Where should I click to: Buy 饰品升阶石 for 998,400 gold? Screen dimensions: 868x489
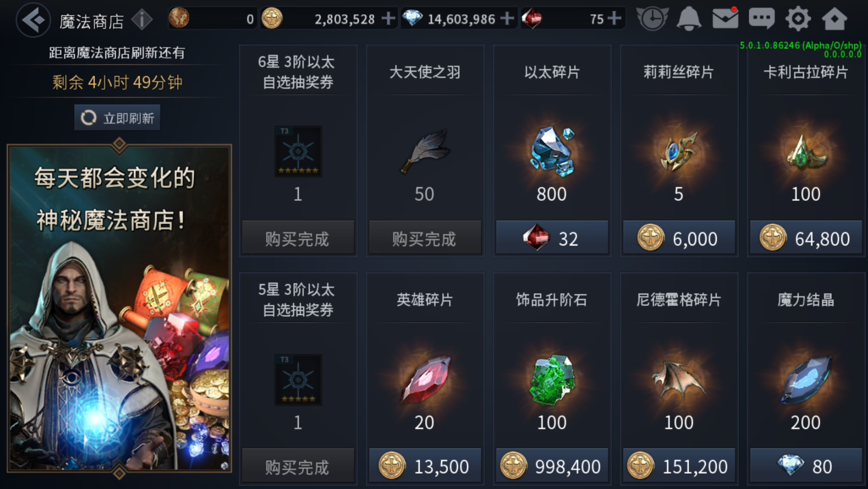point(552,466)
